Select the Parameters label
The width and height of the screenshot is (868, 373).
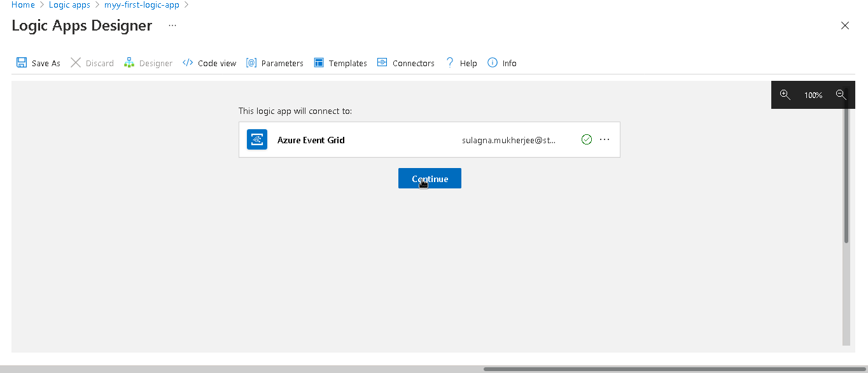pos(283,63)
